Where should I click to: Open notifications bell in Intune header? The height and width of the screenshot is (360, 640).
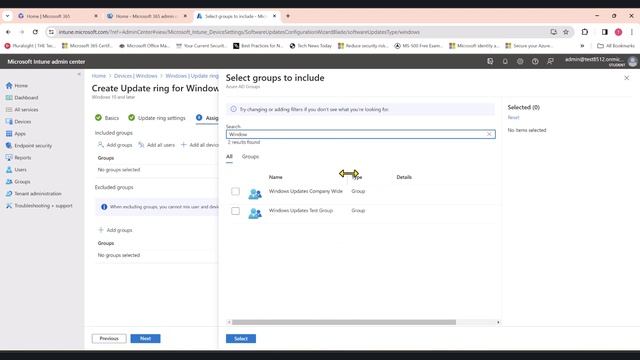point(505,62)
